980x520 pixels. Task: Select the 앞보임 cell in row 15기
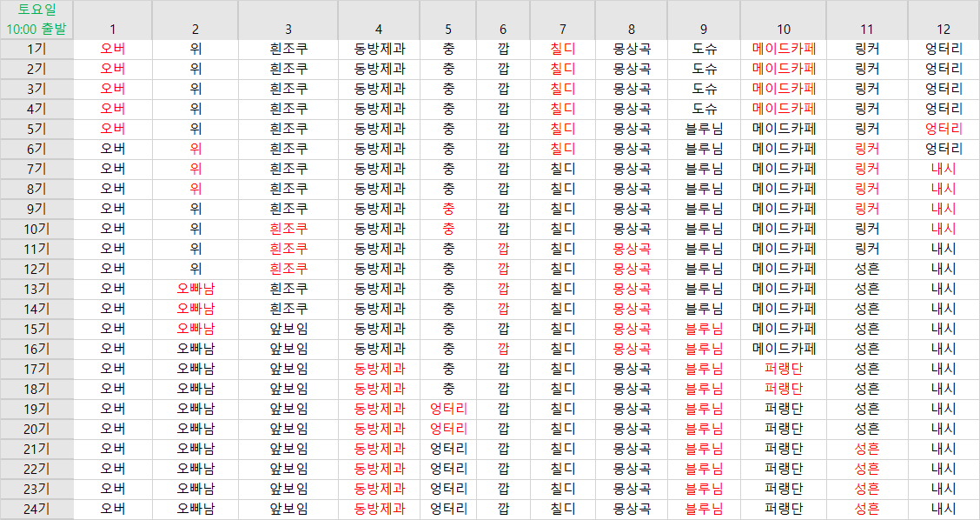click(288, 329)
